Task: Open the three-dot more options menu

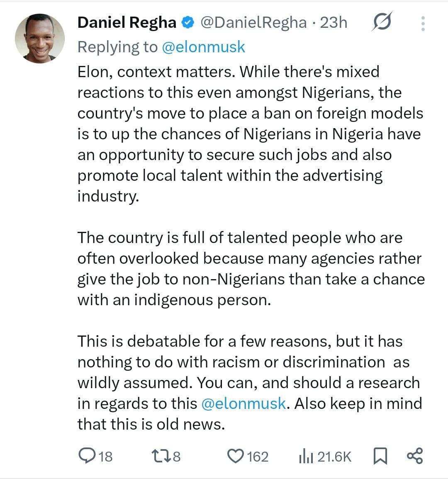Action: pos(423,24)
